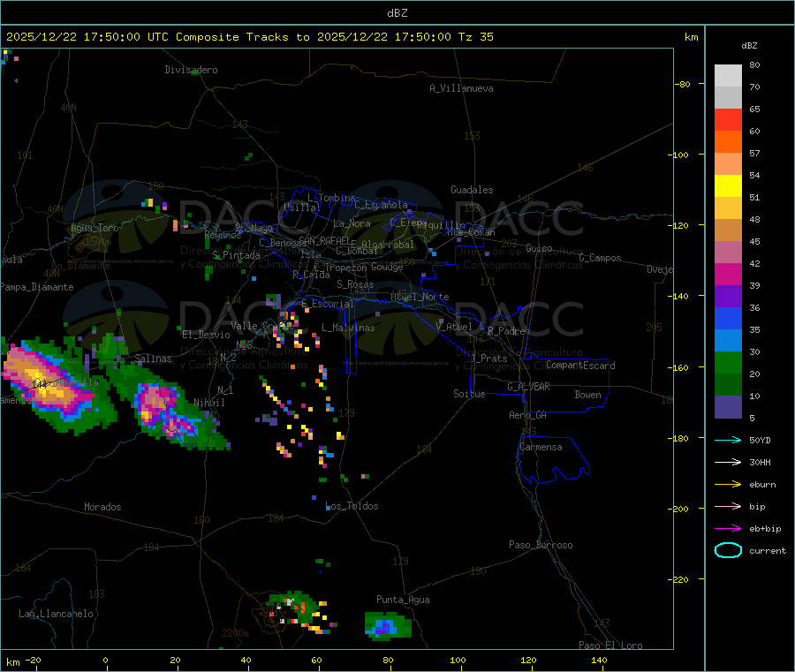
Task: Click the Lag.Llancanelo map label
Action: 57,614
